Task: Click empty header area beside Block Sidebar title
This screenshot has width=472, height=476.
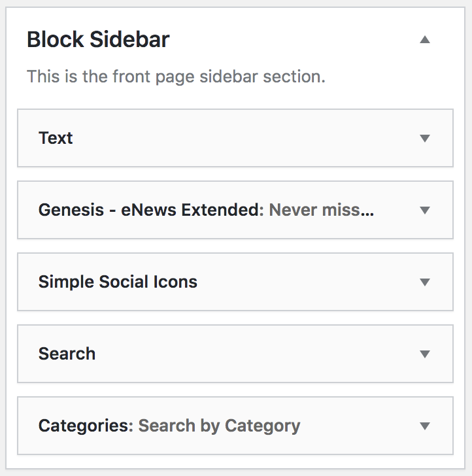Action: click(x=294, y=40)
